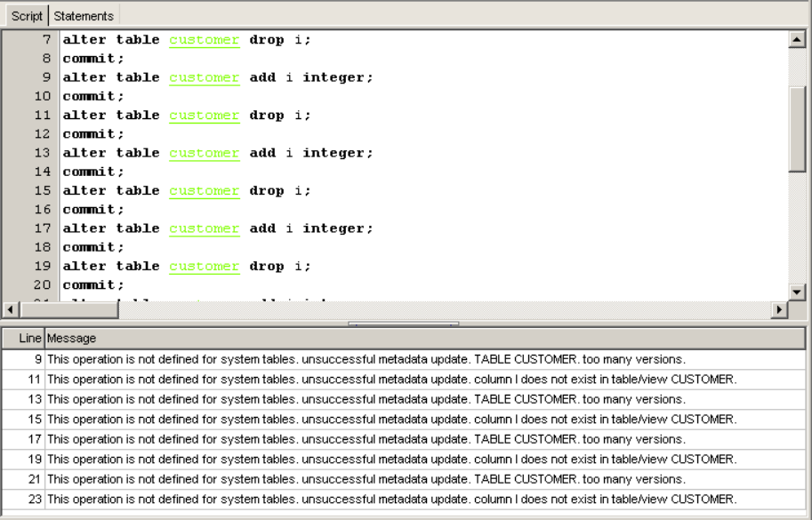Switch to the Statements tab
812x520 pixels.
coord(84,16)
